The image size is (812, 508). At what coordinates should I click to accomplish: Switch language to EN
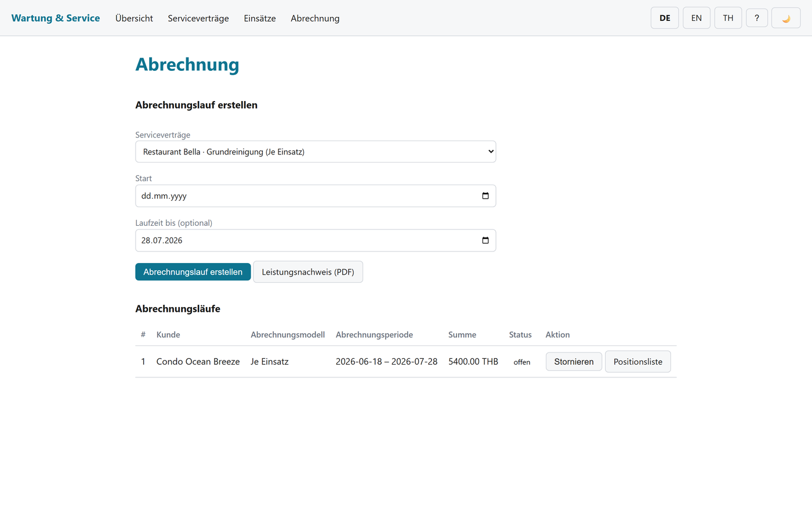(697, 18)
